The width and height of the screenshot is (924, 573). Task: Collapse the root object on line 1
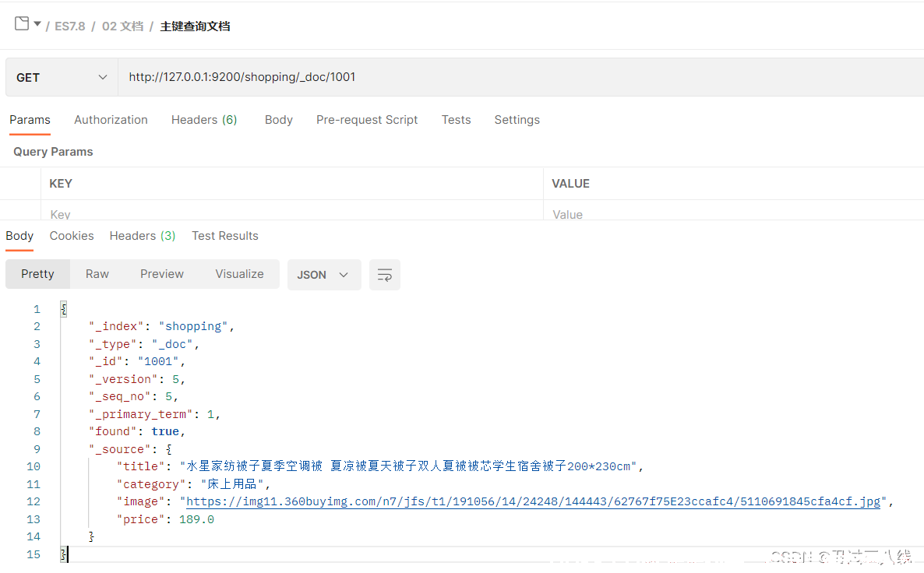click(x=64, y=308)
